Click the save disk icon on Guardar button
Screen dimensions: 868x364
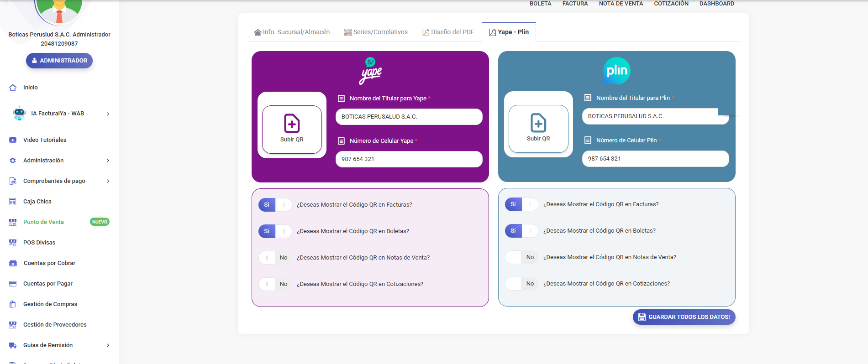click(x=642, y=317)
